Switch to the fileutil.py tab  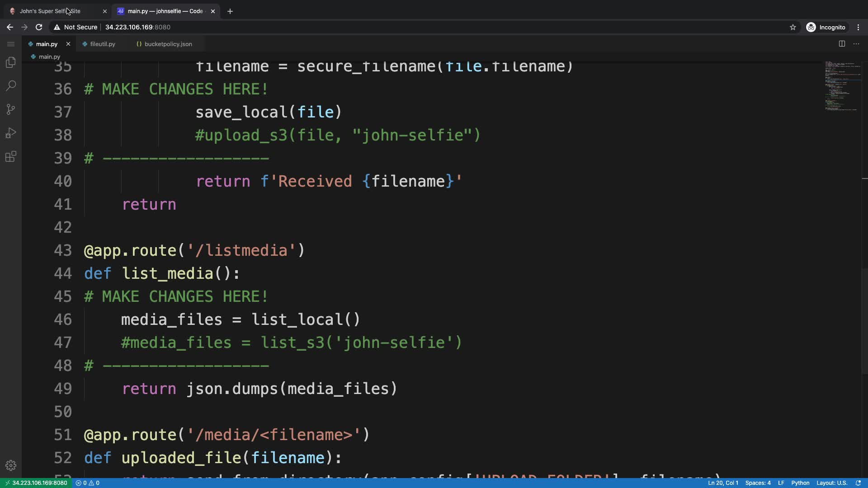(x=103, y=44)
